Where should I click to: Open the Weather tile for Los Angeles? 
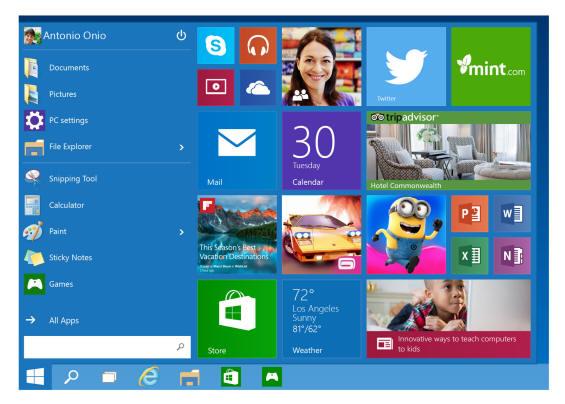321,319
